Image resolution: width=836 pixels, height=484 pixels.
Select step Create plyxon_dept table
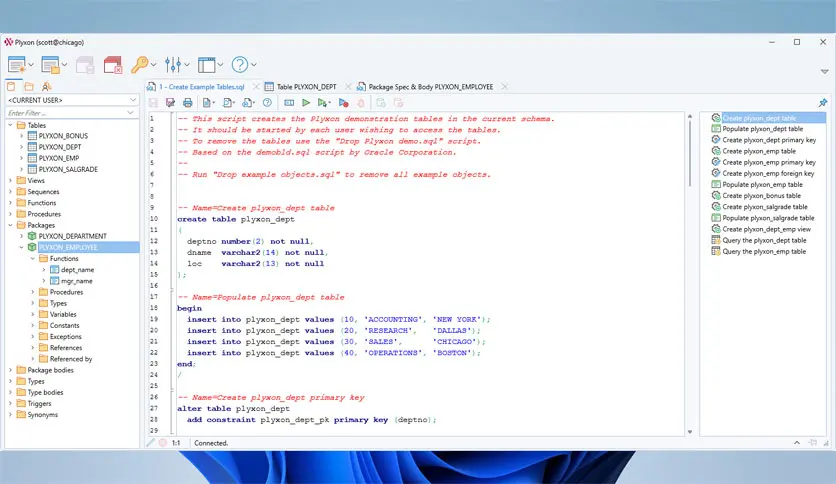click(x=759, y=118)
